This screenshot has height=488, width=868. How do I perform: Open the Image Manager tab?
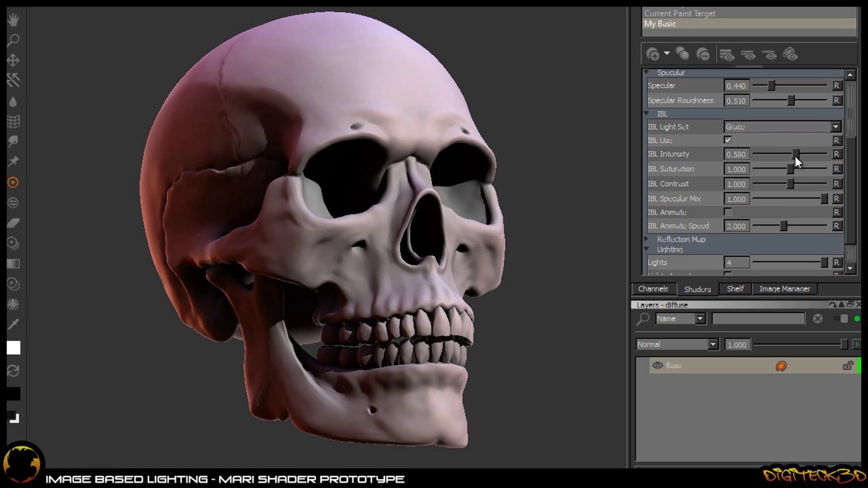point(784,289)
